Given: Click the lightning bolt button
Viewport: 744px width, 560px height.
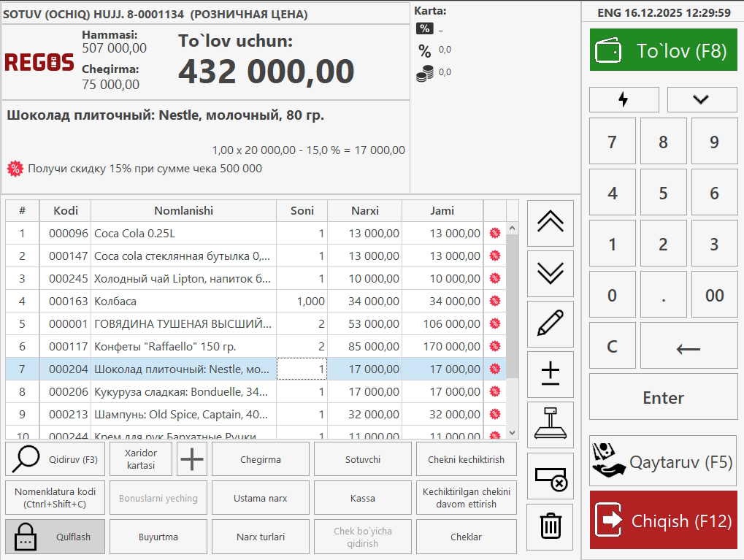Looking at the screenshot, I should (624, 99).
